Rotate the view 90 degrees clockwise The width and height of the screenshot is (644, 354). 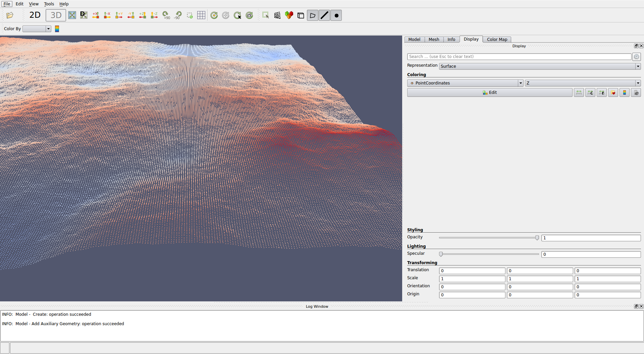coord(166,15)
